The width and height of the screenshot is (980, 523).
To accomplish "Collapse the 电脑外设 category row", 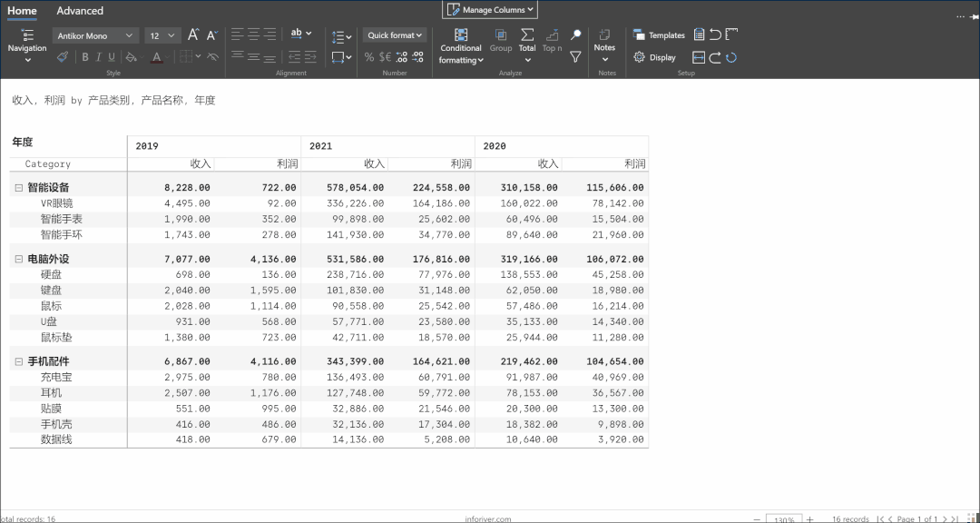I will click(19, 259).
